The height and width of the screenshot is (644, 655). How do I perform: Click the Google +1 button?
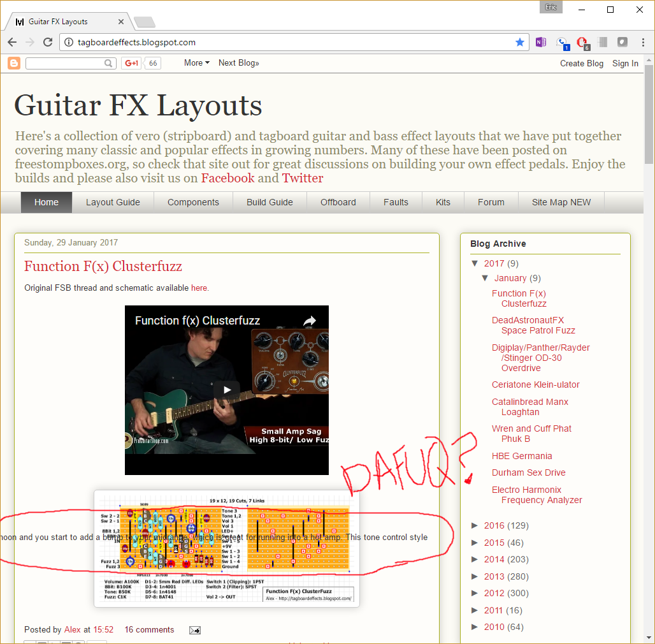131,63
